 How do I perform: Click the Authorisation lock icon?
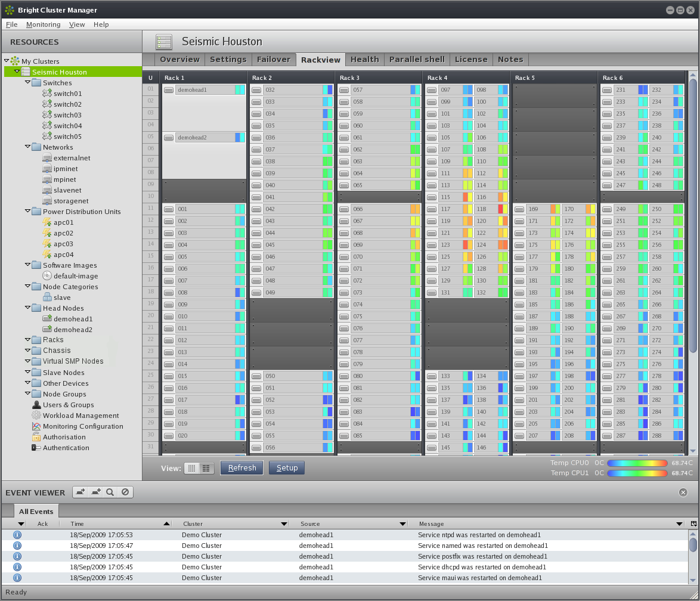tap(36, 436)
